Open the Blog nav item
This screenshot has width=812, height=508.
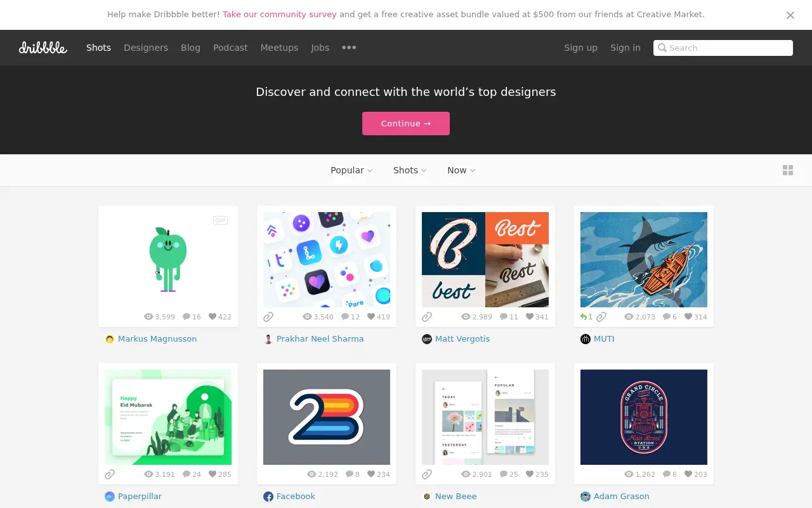190,48
